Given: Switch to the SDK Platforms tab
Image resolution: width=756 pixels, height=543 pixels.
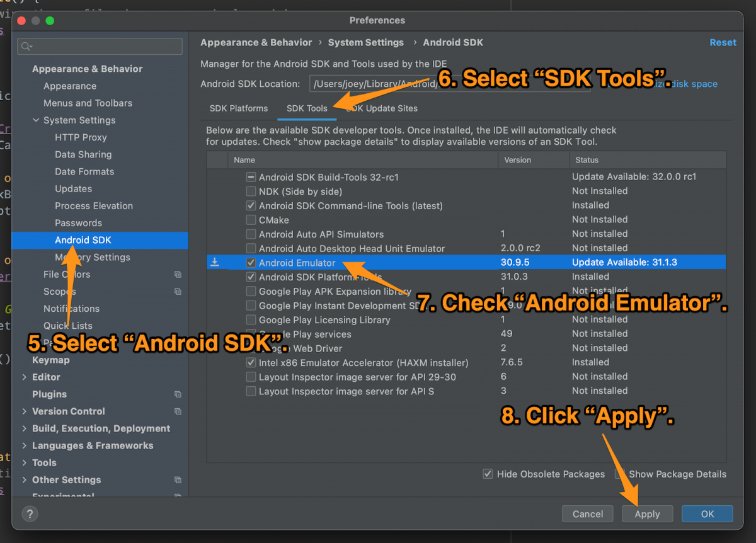Looking at the screenshot, I should [239, 108].
